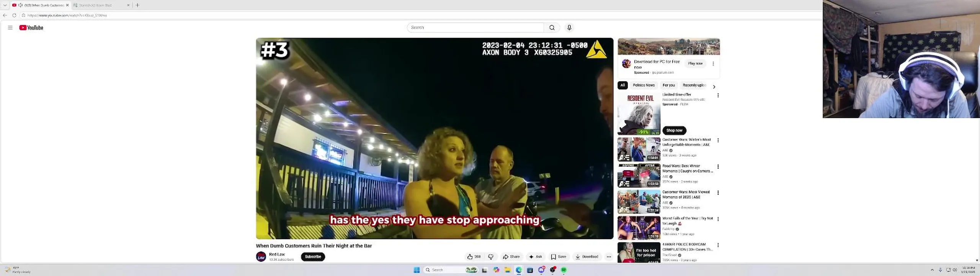Click the Road Wars video thumbnail

click(x=639, y=176)
